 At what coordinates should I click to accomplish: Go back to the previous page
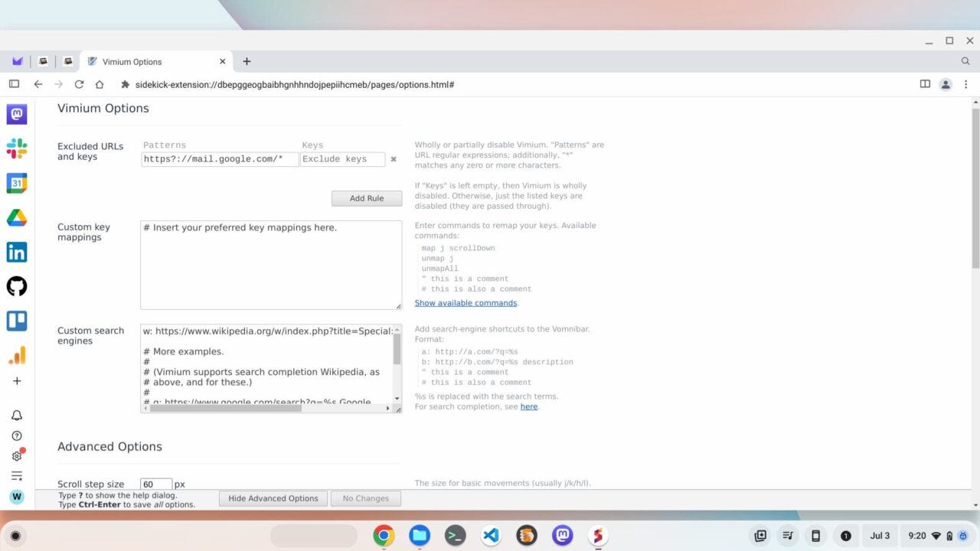click(x=38, y=84)
